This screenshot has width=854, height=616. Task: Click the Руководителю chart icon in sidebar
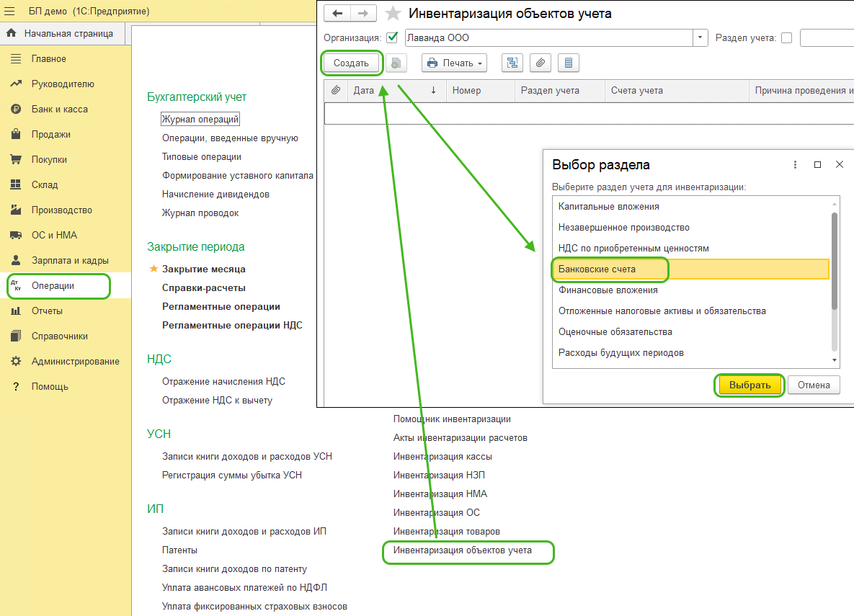click(x=16, y=84)
